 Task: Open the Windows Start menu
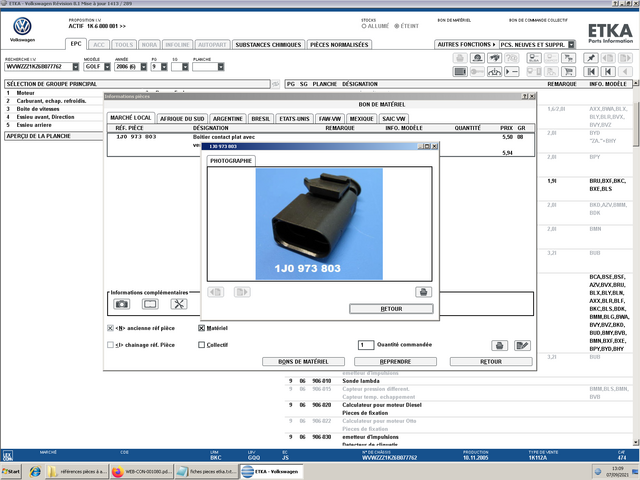coord(11,471)
